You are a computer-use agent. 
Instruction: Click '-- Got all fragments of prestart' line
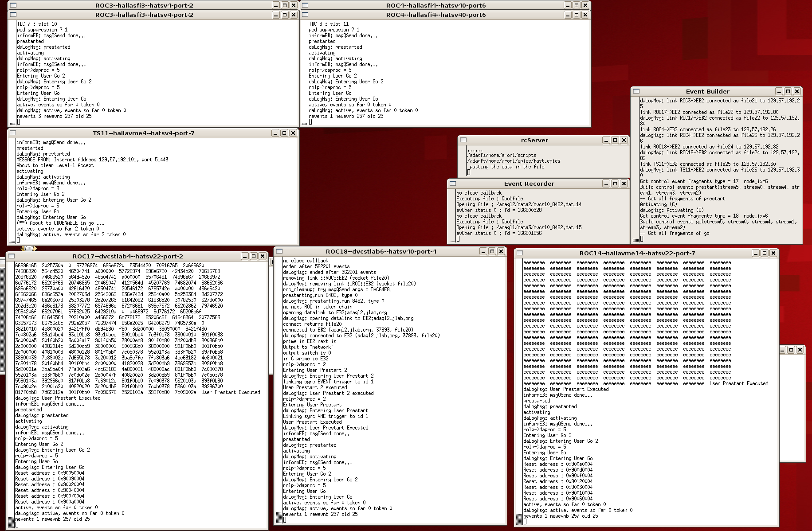[683, 199]
